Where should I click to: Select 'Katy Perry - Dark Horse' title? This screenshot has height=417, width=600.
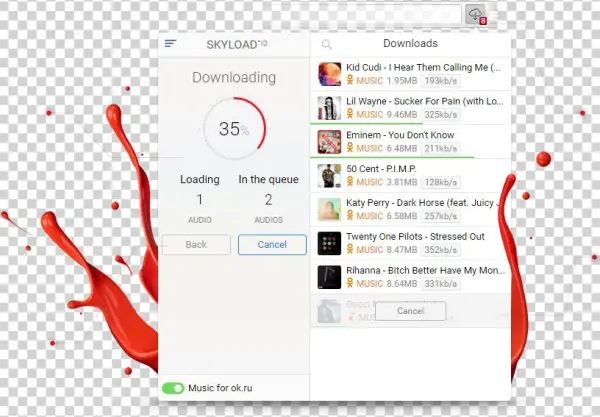[423, 203]
